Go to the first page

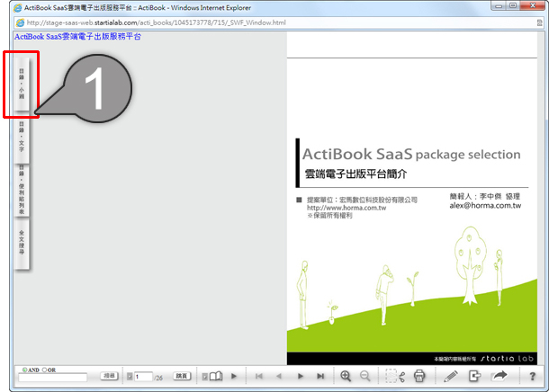point(258,376)
